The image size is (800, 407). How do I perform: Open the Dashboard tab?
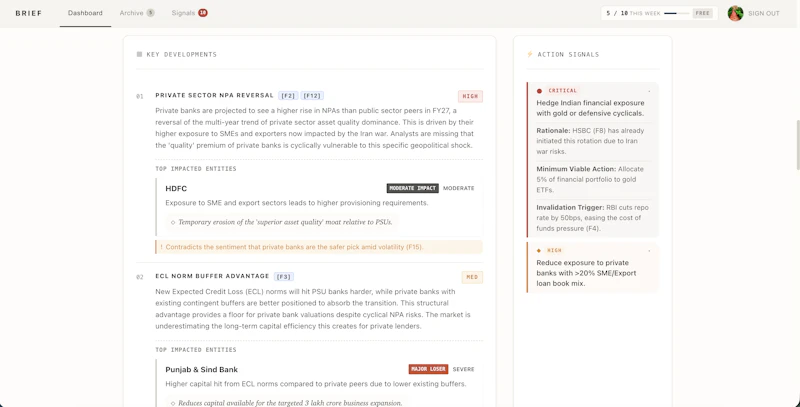click(x=85, y=13)
